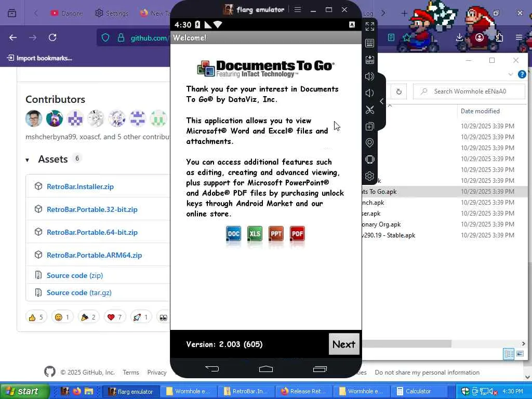This screenshot has width=532, height=399.
Task: Download RetroBar.Portable.ARM64.zip asset
Action: click(x=95, y=255)
